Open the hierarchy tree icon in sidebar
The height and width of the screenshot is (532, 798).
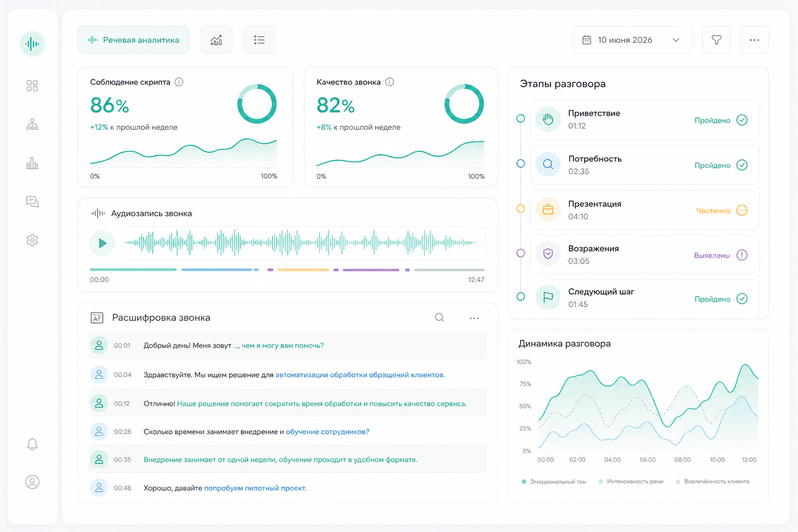pos(32,125)
